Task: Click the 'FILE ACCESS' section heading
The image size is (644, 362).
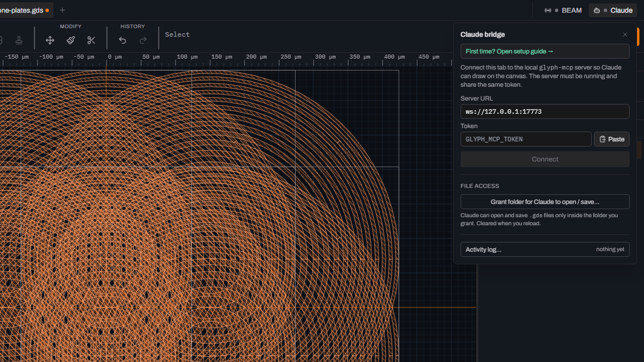Action: [x=480, y=186]
